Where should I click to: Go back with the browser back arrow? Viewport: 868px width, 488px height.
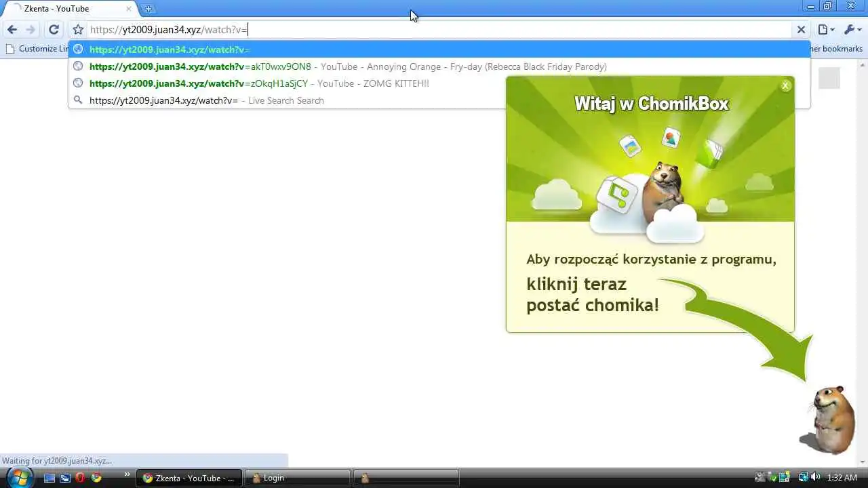pyautogui.click(x=12, y=30)
